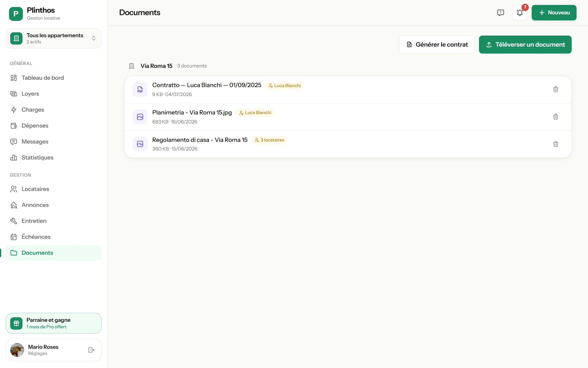This screenshot has width=588, height=368.
Task: Click the Nouveau button
Action: 554,13
